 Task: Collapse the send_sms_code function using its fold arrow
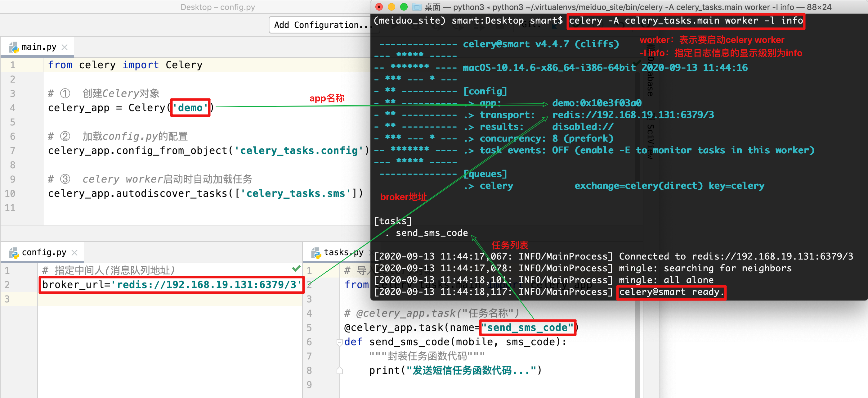tap(339, 342)
